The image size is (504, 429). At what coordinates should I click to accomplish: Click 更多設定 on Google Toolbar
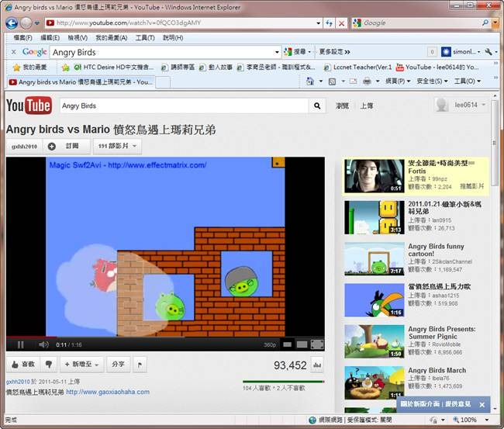[334, 52]
